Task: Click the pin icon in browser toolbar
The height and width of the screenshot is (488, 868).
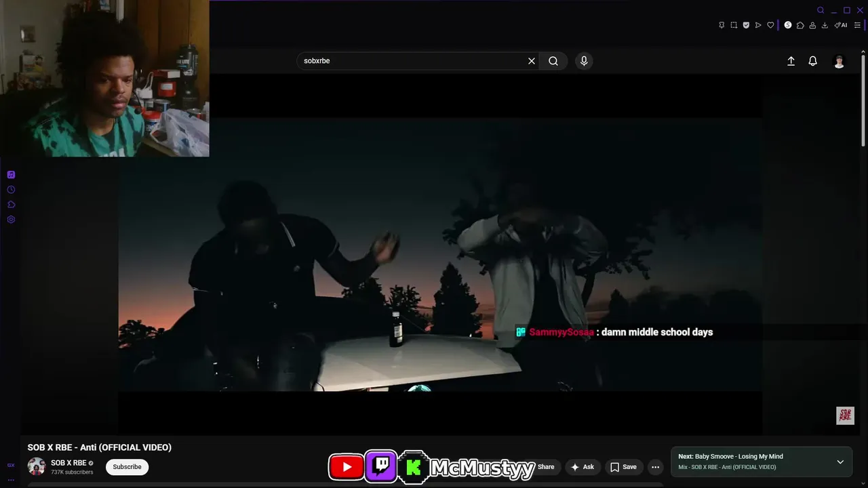Action: [722, 25]
